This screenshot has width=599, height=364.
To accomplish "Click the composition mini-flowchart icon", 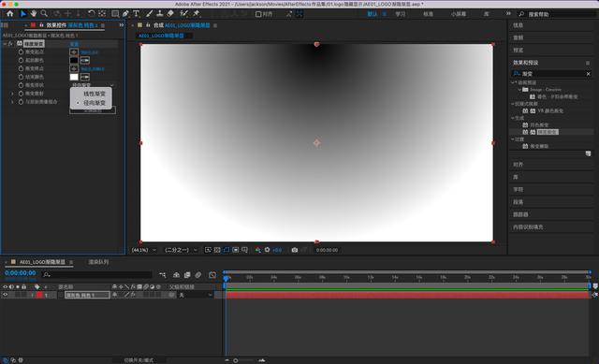I will pyautogui.click(x=163, y=275).
